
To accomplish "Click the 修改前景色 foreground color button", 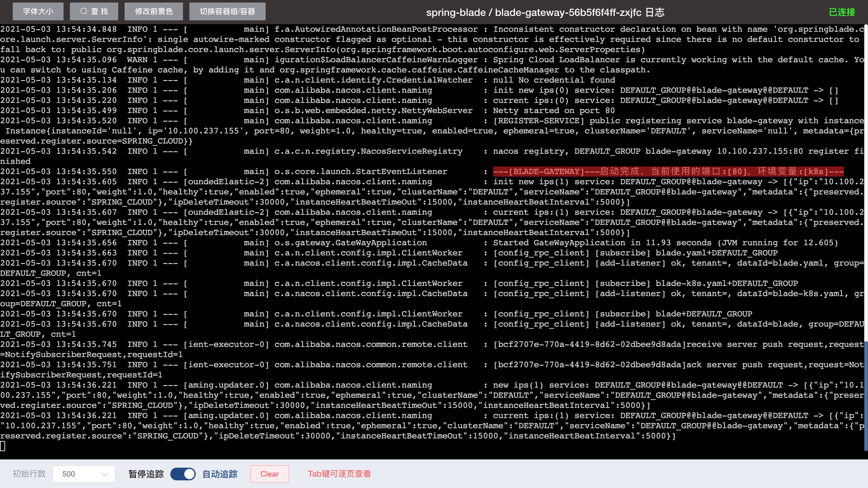I will coord(154,11).
